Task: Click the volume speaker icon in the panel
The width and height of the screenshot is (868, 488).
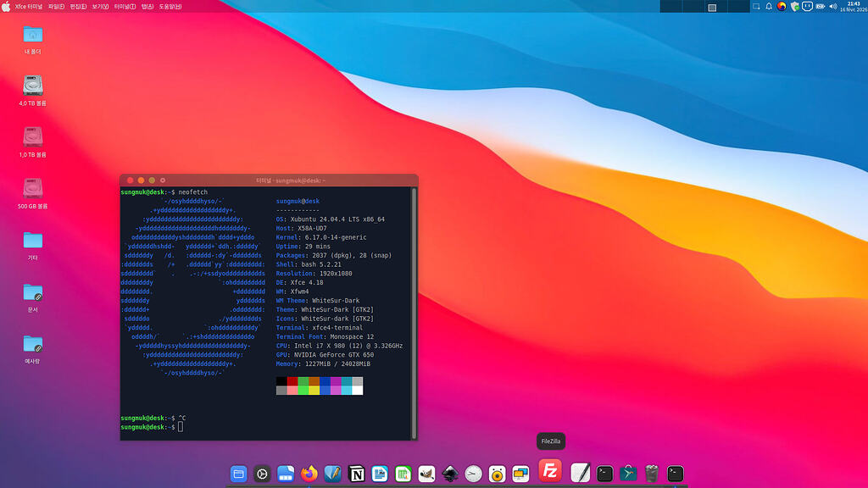Action: pos(832,6)
